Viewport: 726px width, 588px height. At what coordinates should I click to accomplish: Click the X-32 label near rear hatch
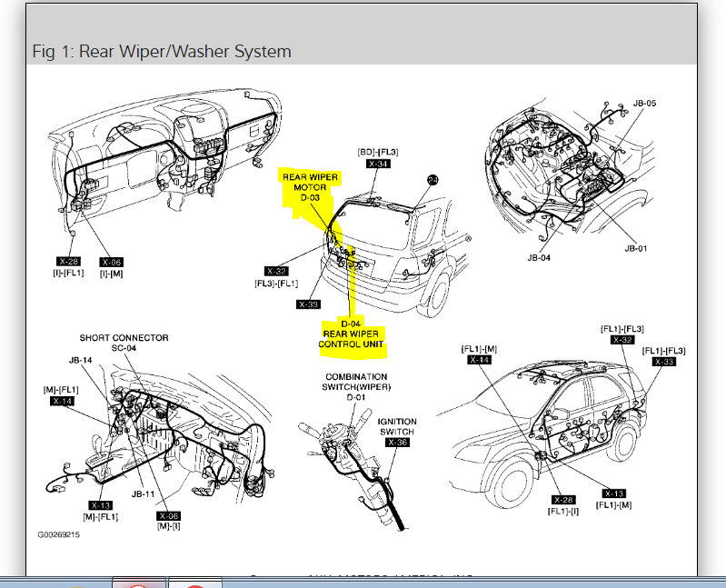coord(276,272)
